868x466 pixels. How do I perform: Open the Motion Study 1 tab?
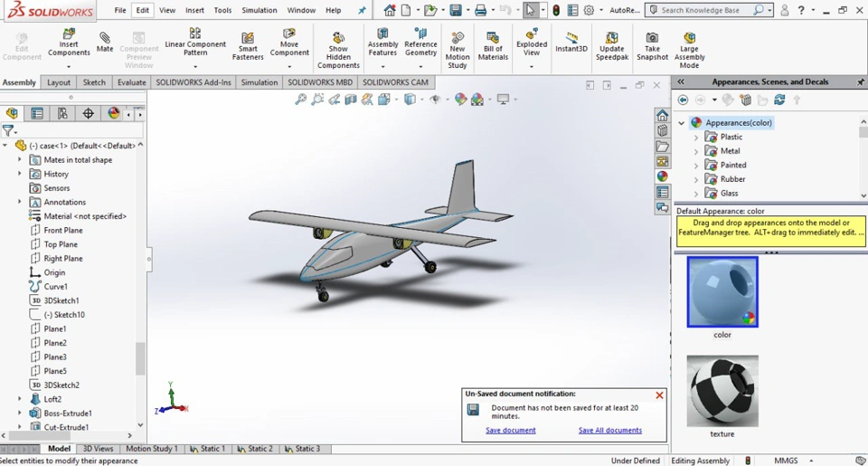(x=152, y=449)
